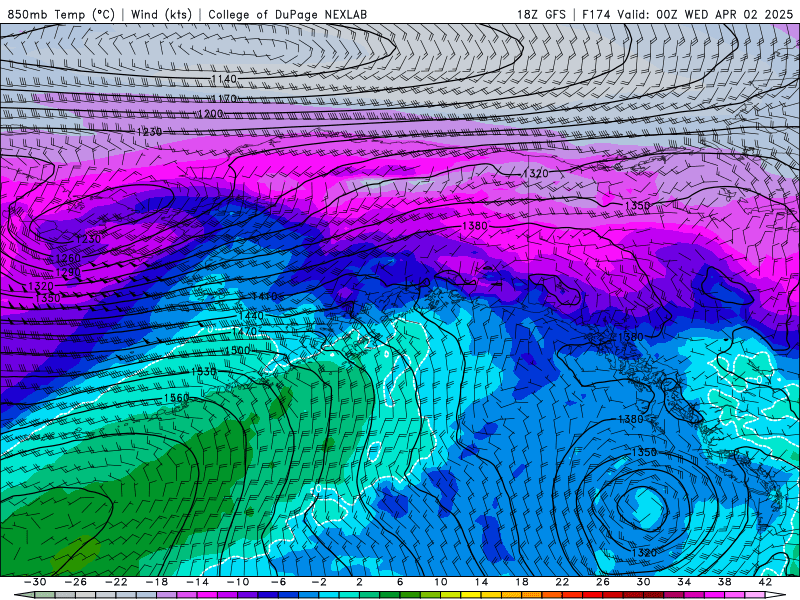Click the positive 14 colorbar scale label
800x600 pixels.
pos(481,582)
